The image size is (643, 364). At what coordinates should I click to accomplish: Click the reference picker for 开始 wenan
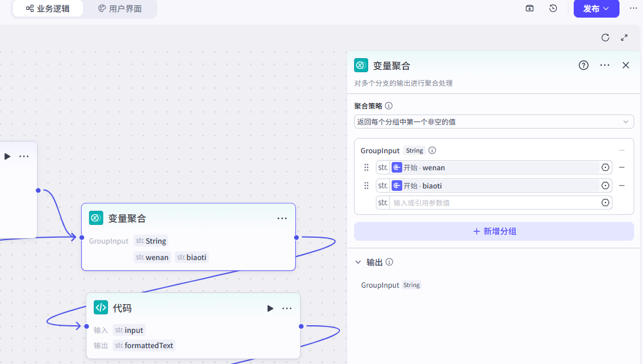[605, 167]
